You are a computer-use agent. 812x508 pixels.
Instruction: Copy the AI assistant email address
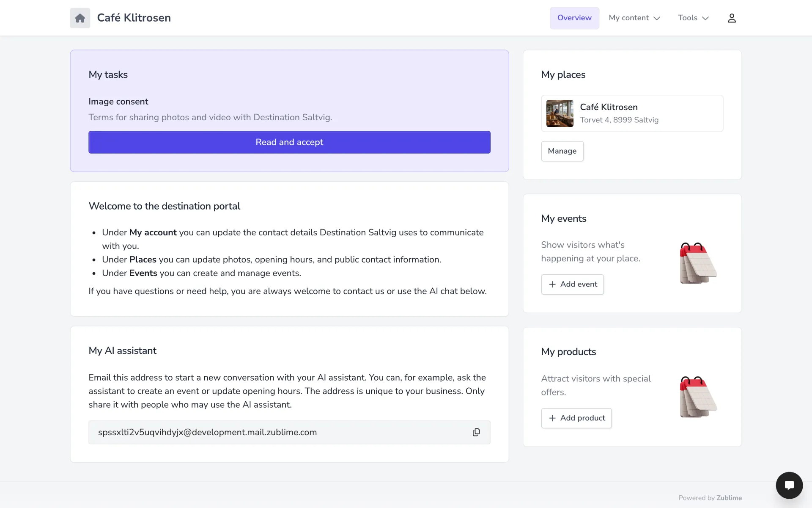click(476, 432)
